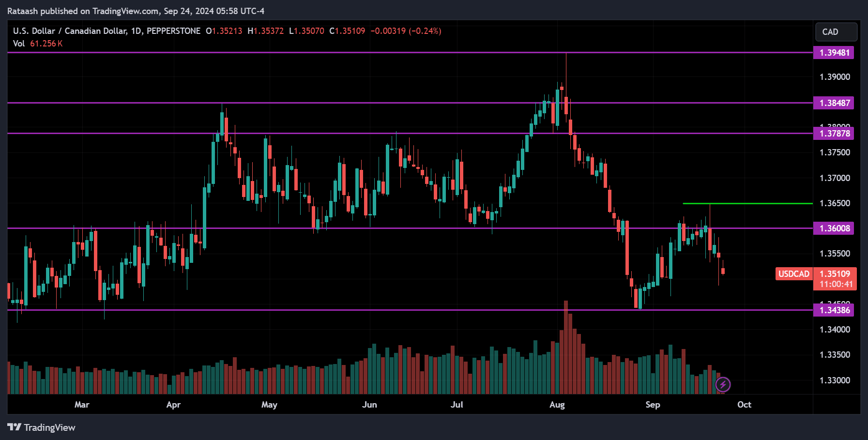Click the 1.36500 price scale label
The height and width of the screenshot is (440, 868).
click(x=835, y=203)
